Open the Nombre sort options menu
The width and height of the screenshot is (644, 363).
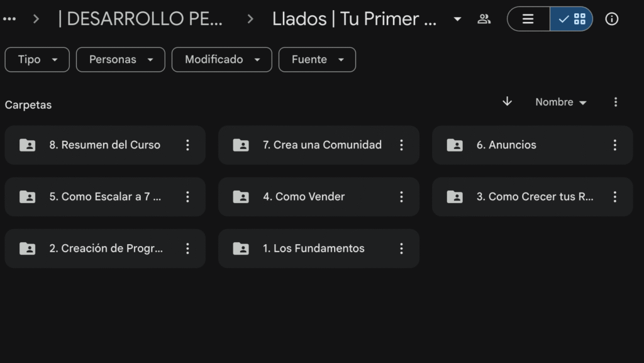pos(560,102)
